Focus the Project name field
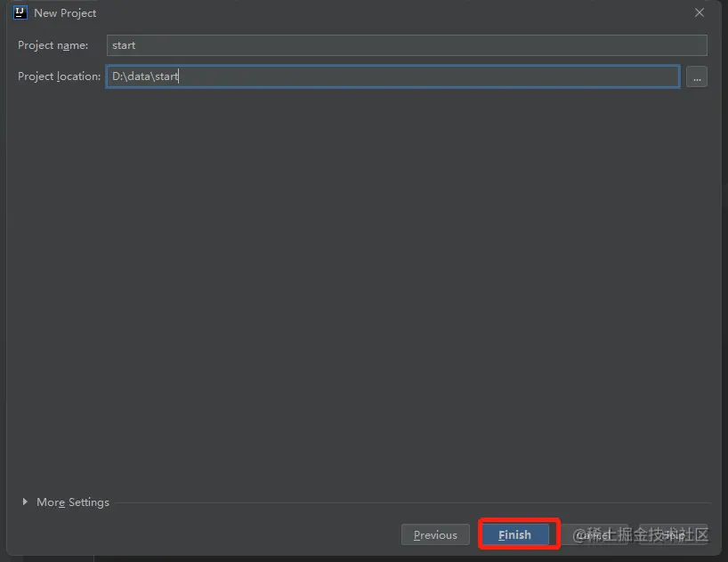Viewport: 728px width, 562px height. [407, 45]
